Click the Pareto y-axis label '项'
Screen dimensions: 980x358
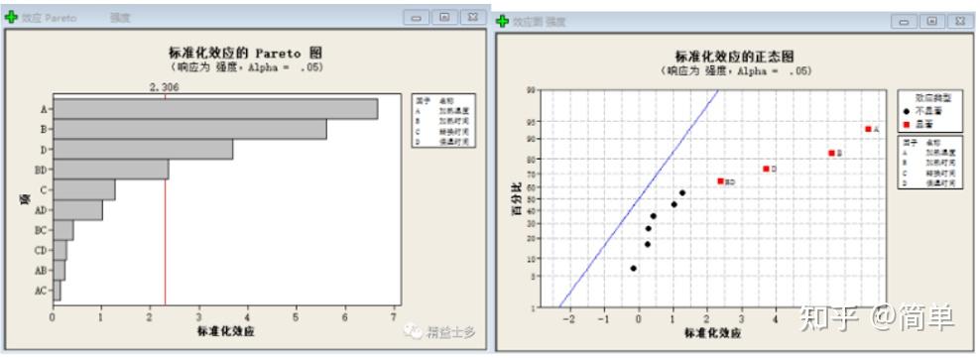click(25, 199)
